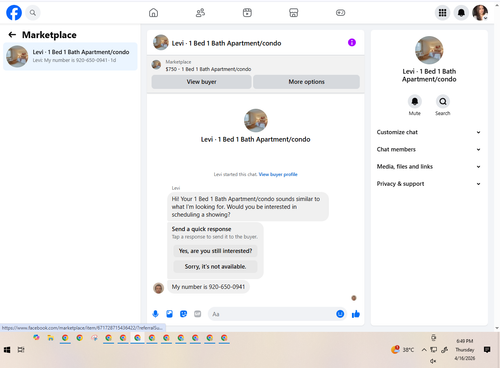Expand Privacy & support section
Viewport: 500px width, 368px height.
(429, 184)
